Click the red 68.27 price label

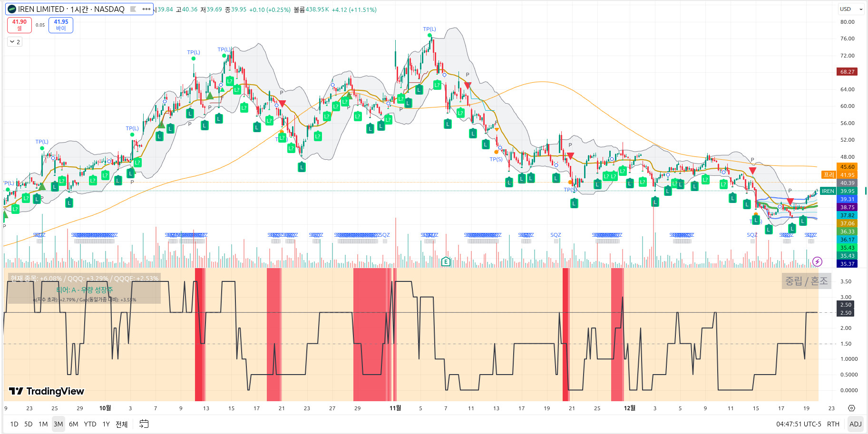coord(847,72)
